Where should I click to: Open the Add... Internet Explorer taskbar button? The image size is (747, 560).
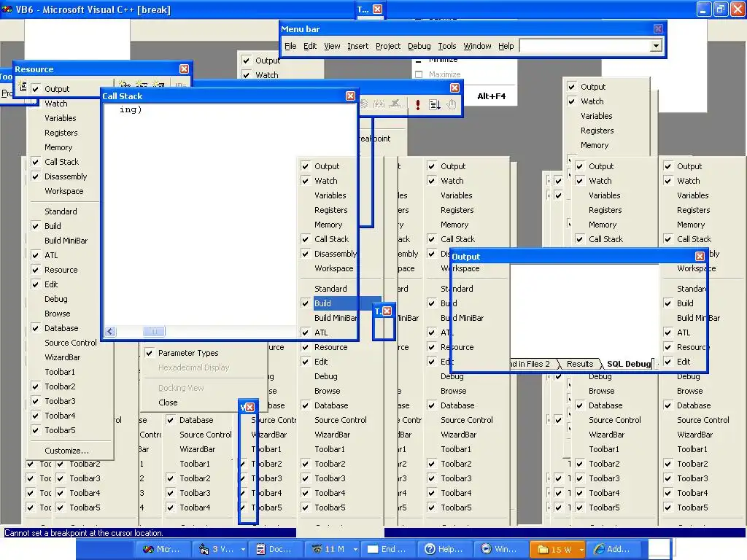tap(612, 549)
